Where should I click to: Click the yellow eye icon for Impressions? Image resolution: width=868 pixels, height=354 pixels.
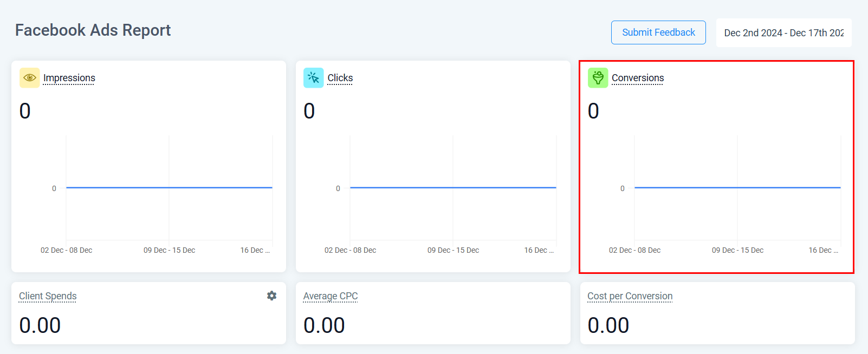(x=30, y=78)
